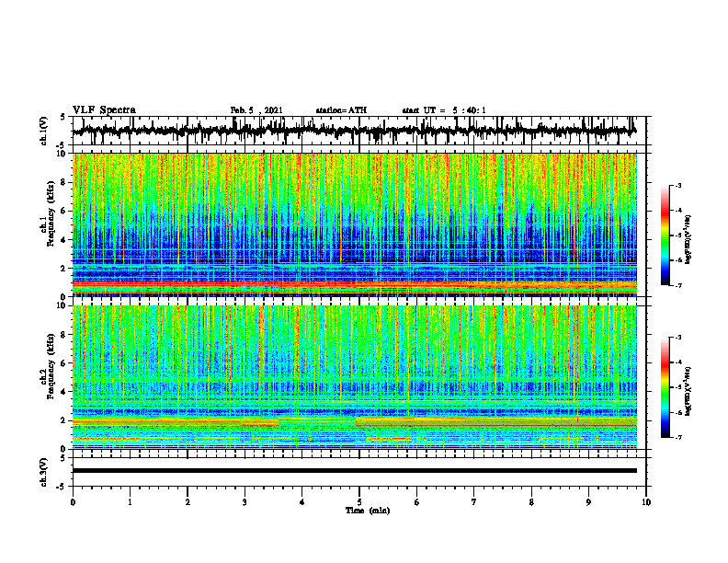Click the flat black ch.3 voltage trace

[354, 471]
